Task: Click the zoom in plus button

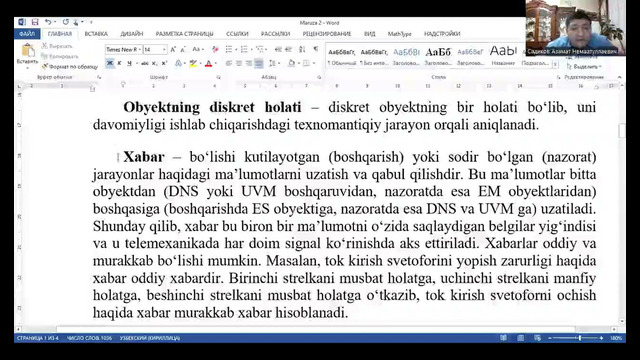Action: coord(601,338)
